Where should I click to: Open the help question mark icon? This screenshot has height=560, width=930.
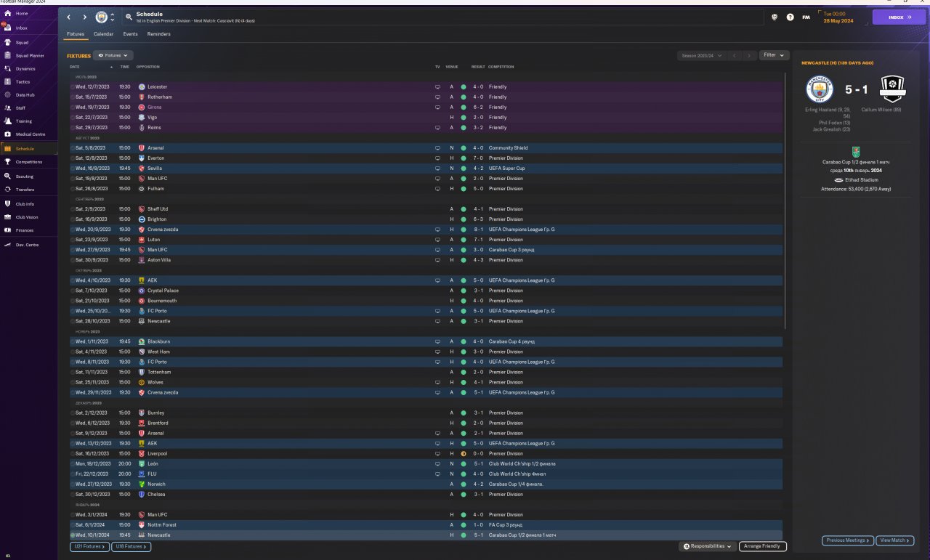[x=790, y=17]
